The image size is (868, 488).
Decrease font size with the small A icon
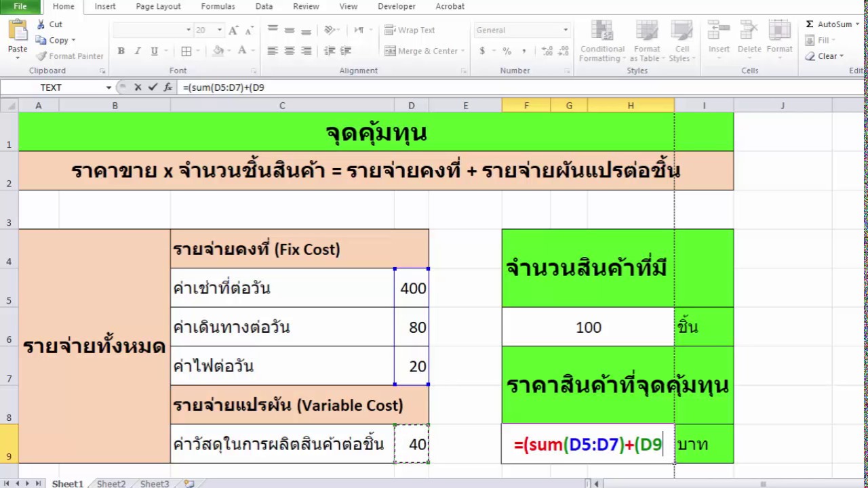tap(249, 30)
